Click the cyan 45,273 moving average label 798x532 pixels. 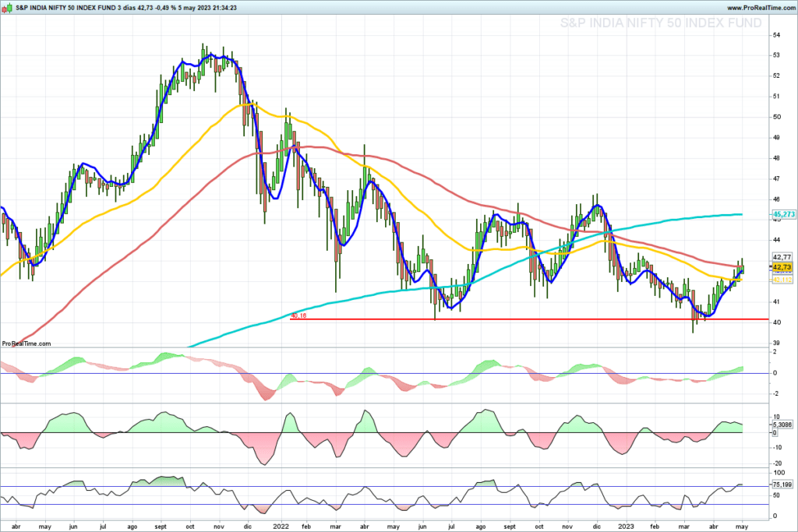tap(784, 214)
